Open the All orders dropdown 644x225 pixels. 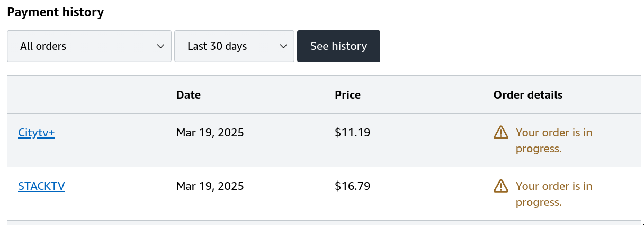click(x=89, y=46)
